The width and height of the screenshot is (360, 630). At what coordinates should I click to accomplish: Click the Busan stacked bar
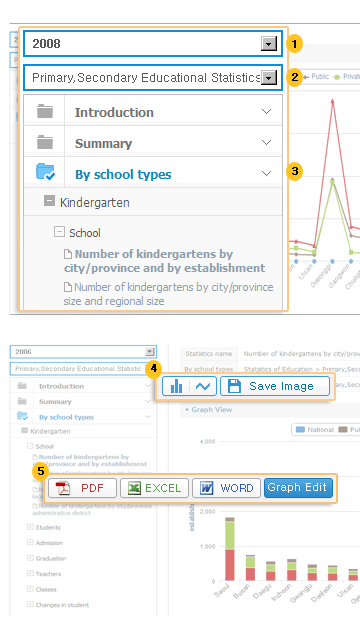pyautogui.click(x=250, y=568)
